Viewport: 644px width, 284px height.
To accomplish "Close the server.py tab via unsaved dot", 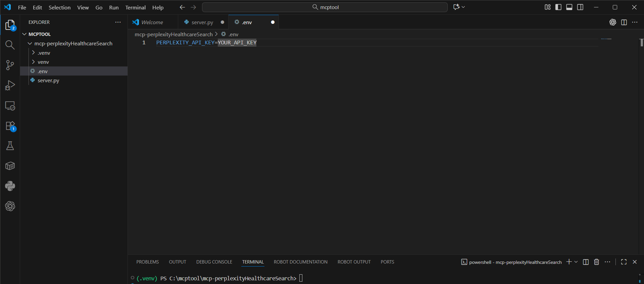I will (222, 22).
